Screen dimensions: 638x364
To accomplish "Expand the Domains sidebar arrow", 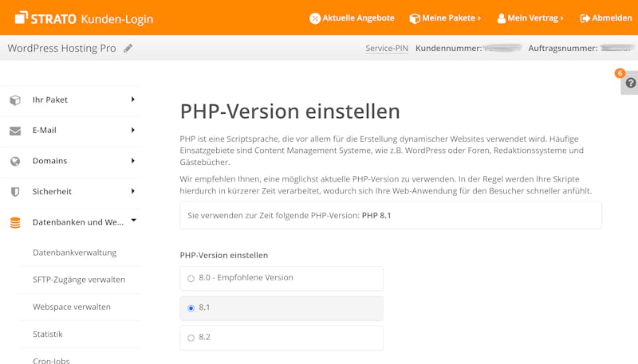I will pyautogui.click(x=132, y=160).
